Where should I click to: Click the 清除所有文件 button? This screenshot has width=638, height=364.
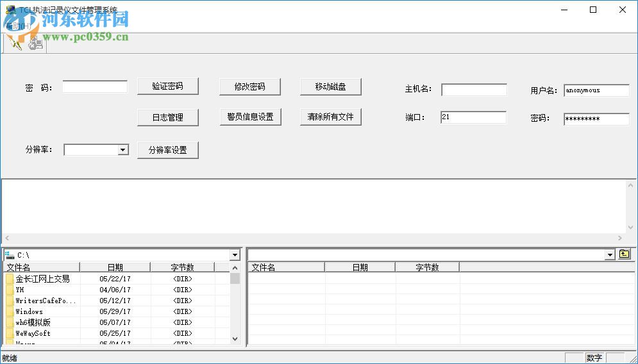[x=330, y=117]
